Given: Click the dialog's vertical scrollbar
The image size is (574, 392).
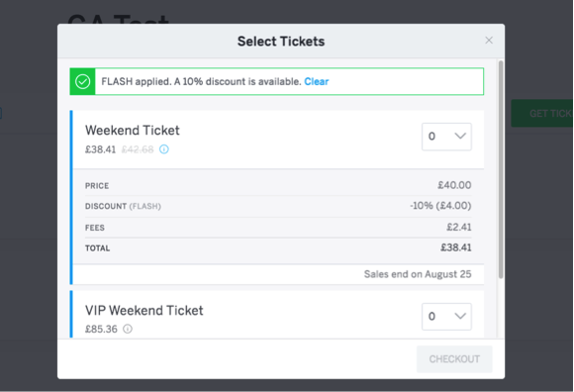Looking at the screenshot, I should tap(501, 169).
